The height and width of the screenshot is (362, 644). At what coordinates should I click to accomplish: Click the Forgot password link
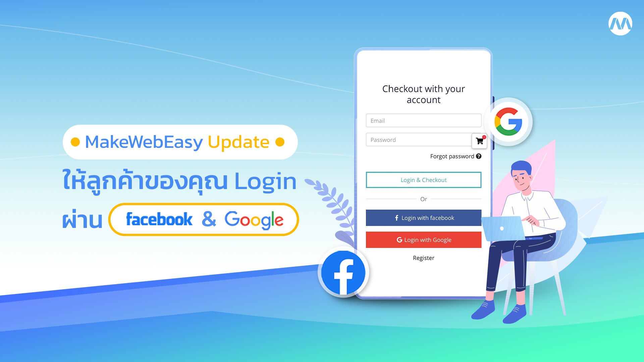[451, 156]
